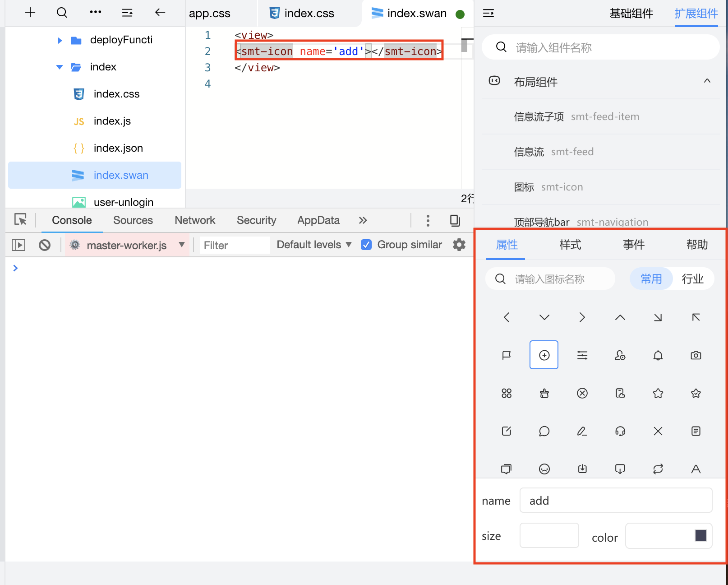Collapse the 布局组件 section
This screenshot has height=585, width=728.
[707, 81]
